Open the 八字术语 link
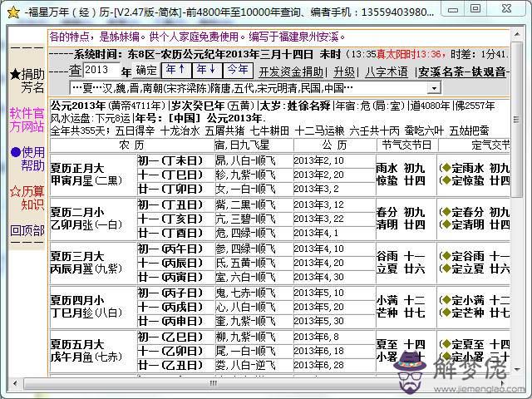This screenshot has height=399, width=532. 387,71
